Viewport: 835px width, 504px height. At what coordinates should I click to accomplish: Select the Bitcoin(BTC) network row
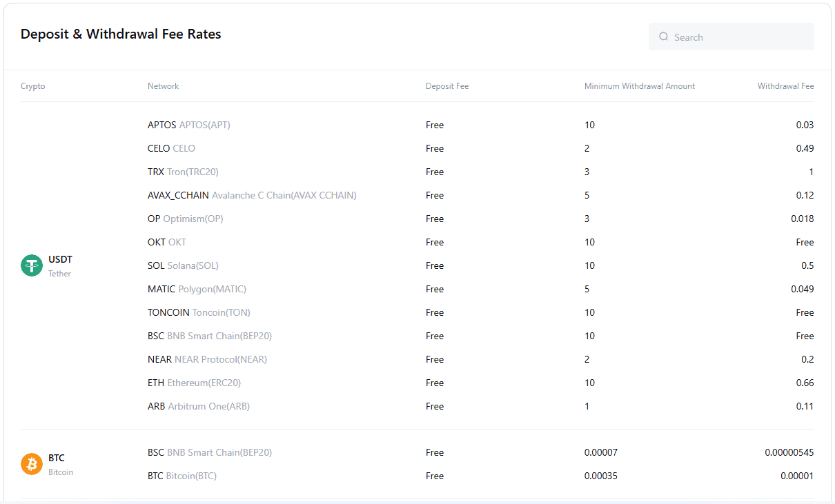pos(182,476)
